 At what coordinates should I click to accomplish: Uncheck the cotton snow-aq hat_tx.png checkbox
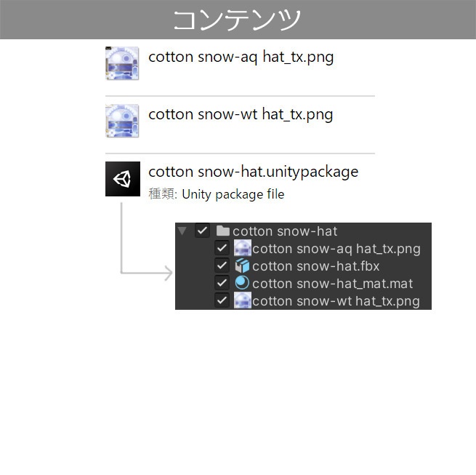222,249
